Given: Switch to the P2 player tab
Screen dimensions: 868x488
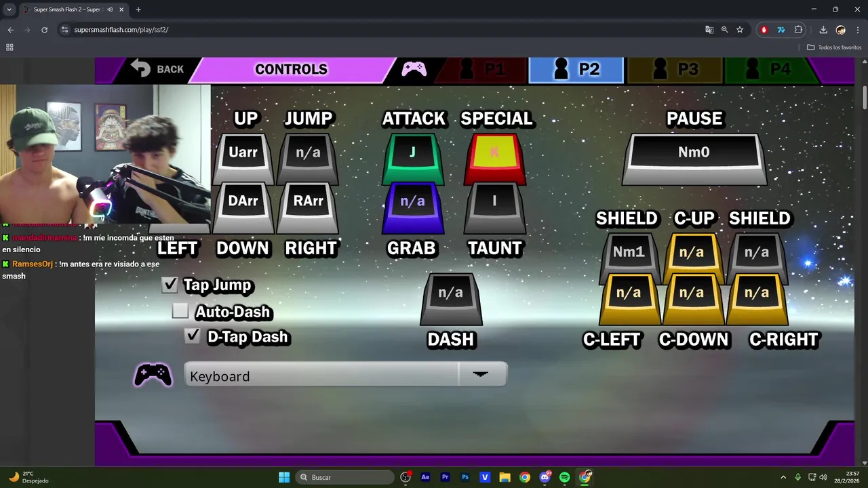Looking at the screenshot, I should pos(576,69).
